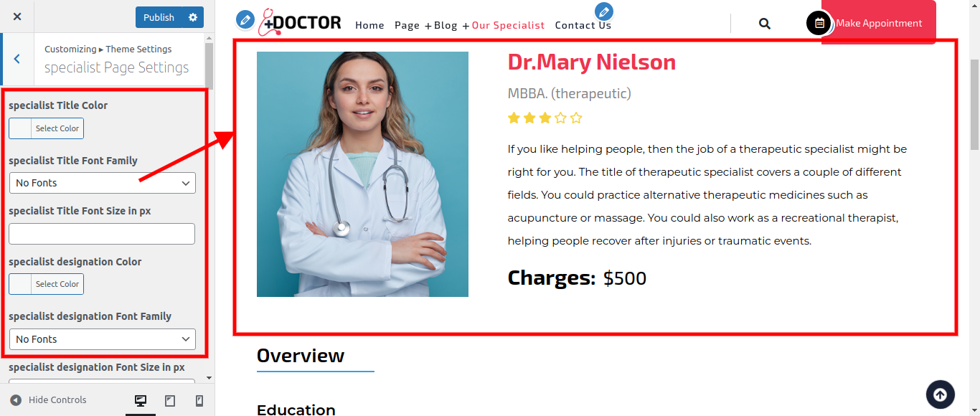
Task: Expand the Page menu item
Action: (413, 25)
